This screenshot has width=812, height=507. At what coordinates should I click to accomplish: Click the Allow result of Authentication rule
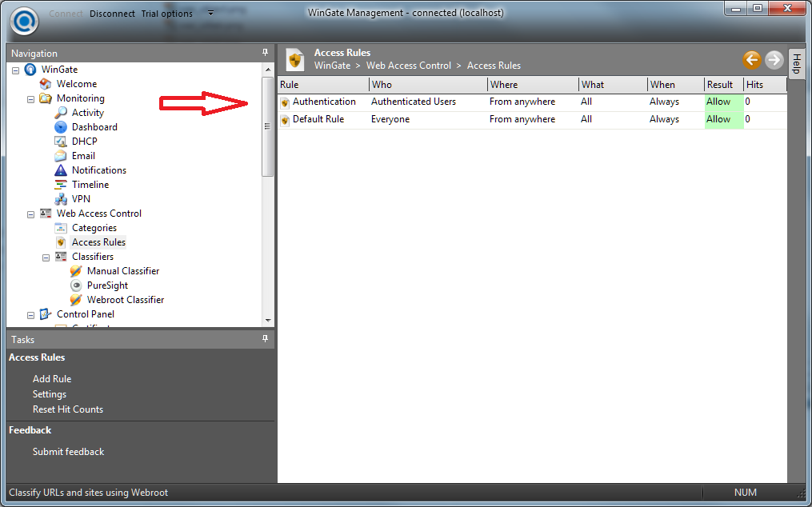[x=724, y=102]
